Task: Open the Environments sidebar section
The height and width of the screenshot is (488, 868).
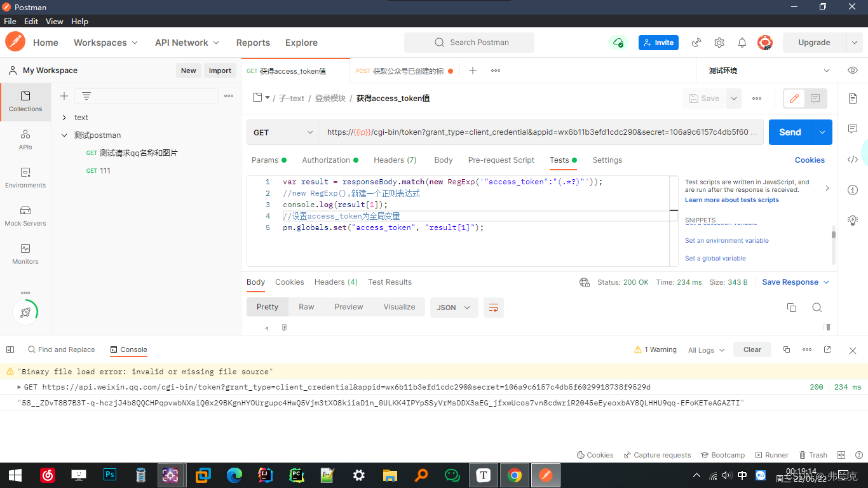Action: coord(25,178)
